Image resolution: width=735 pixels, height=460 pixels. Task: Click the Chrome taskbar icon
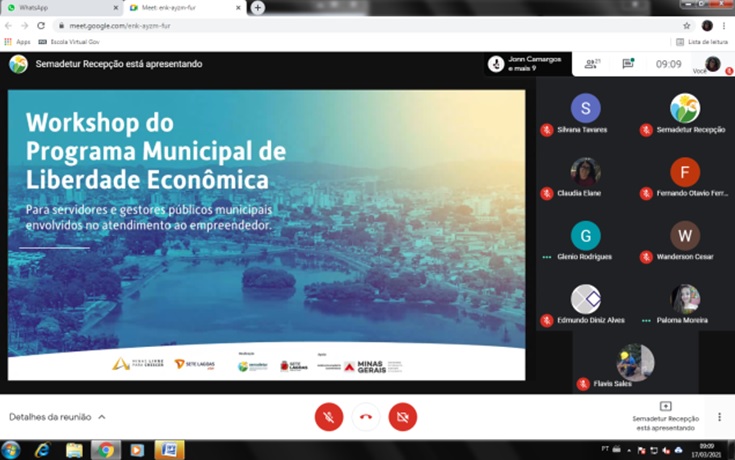click(x=105, y=450)
